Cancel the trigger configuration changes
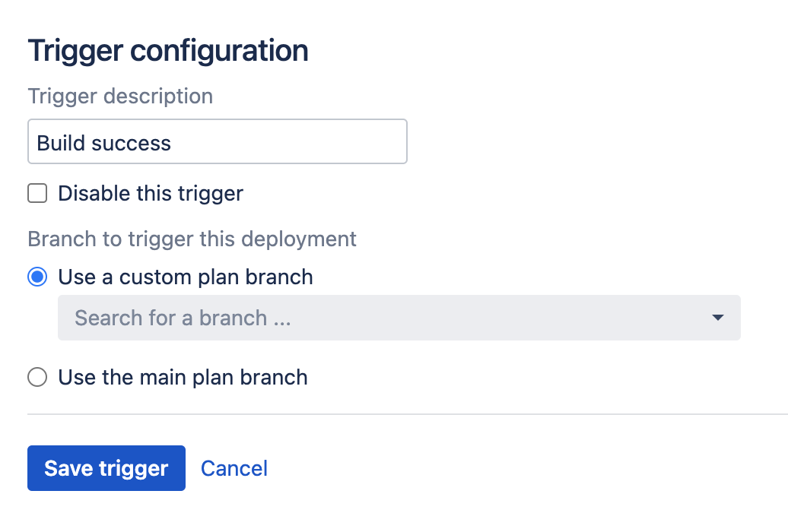Screen dimensions: 788x532 pyautogui.click(x=234, y=468)
